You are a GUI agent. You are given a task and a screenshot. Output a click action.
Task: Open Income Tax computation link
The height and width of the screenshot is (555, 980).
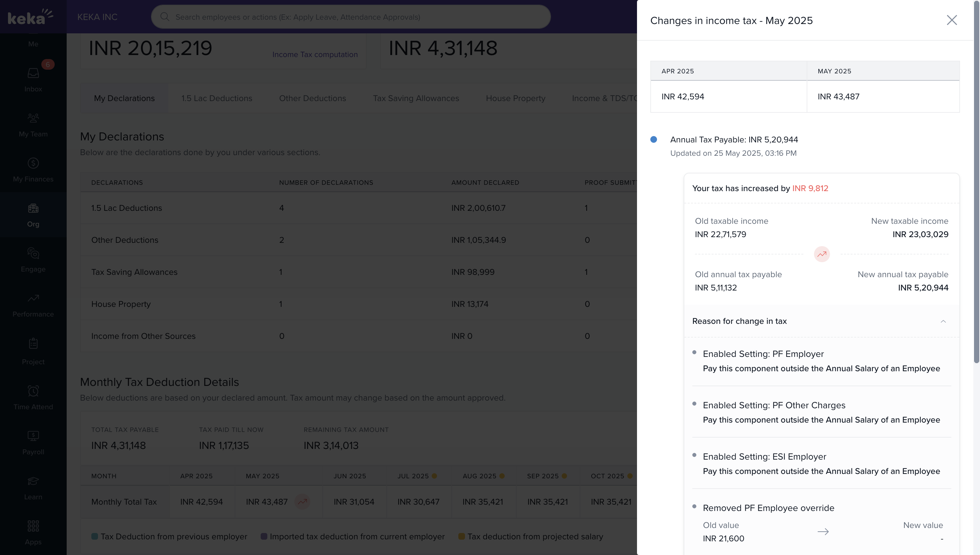(x=315, y=54)
